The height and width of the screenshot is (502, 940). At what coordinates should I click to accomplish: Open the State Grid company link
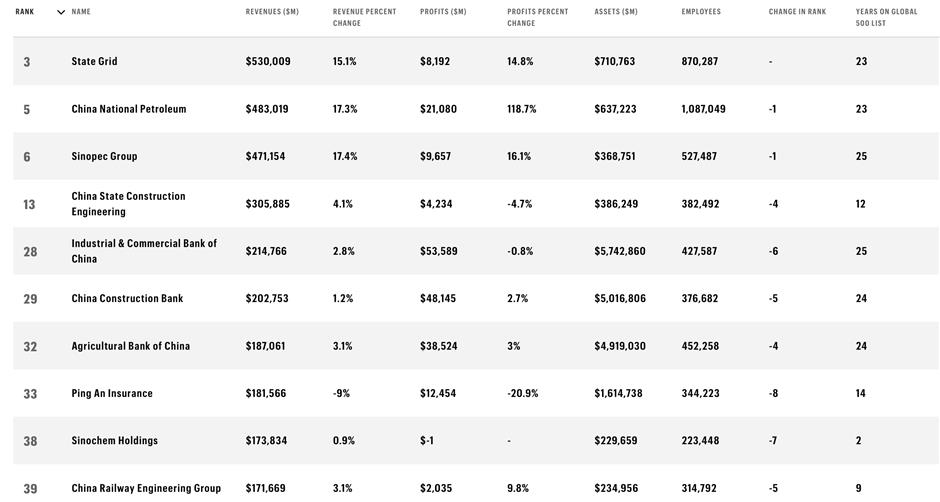point(94,62)
